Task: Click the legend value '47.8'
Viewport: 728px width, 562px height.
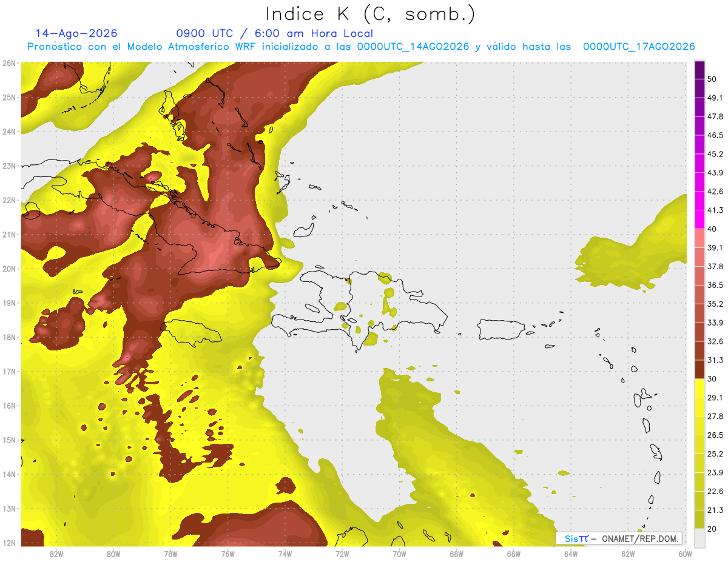Action: [715, 116]
